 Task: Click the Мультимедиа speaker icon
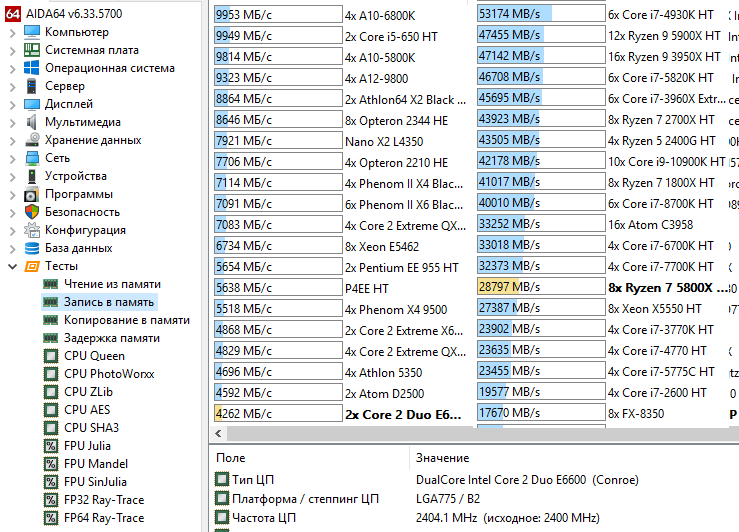click(x=32, y=122)
